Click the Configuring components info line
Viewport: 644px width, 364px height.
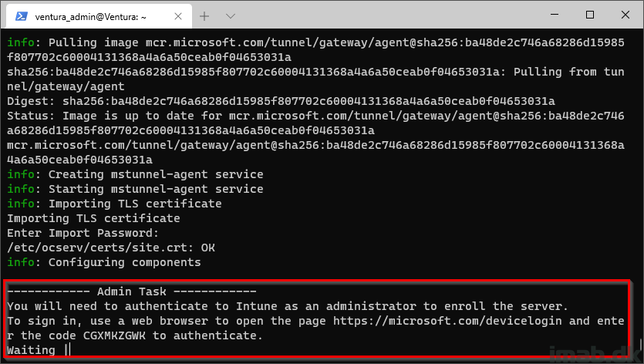click(104, 262)
